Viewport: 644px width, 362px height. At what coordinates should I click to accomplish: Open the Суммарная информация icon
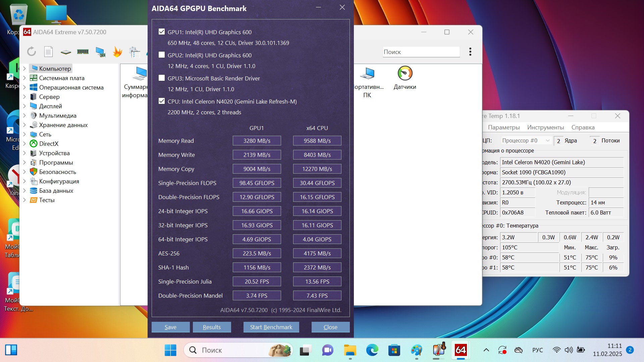pyautogui.click(x=136, y=82)
